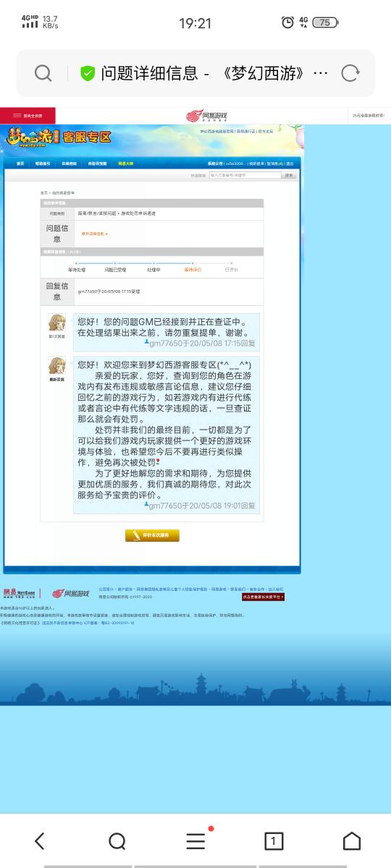Viewport: 391px width, 868px height.
Task: Click the 评价本次服务 button
Action: (152, 535)
